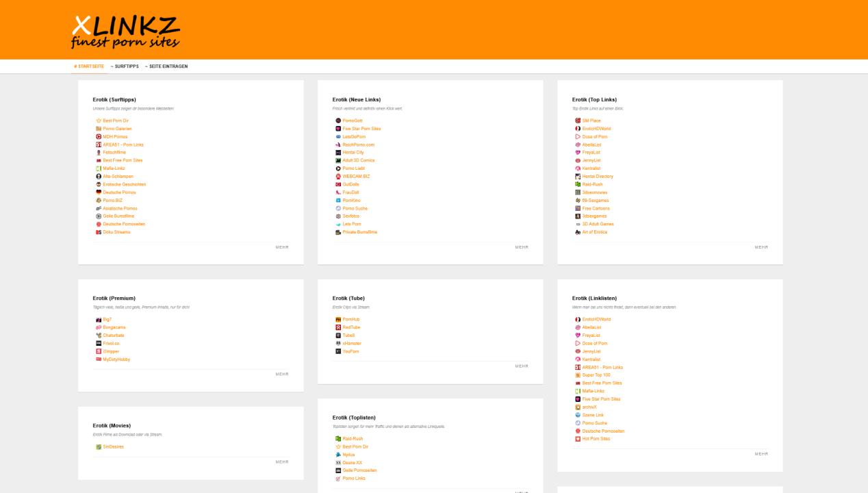868x493 pixels.
Task: Open the EroticHDWorld link in Top Links
Action: [597, 129]
